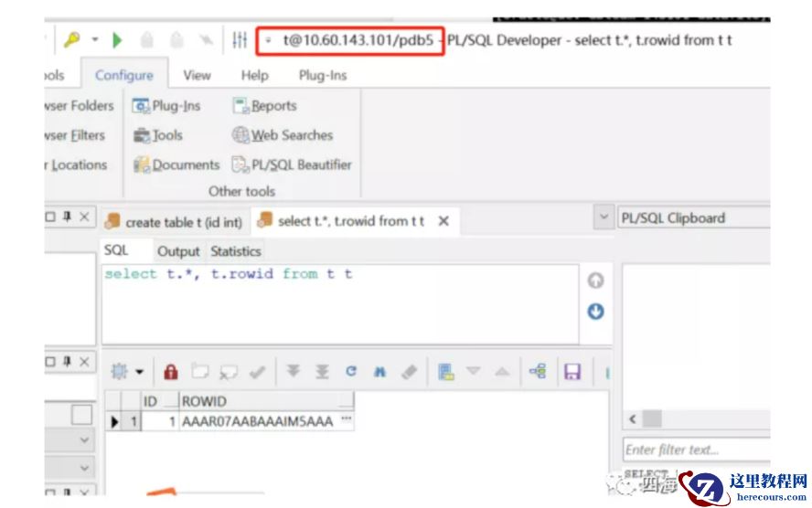Close the 'select t.*, t.rowid from t t' tab
812x508 pixels.
tap(443, 221)
